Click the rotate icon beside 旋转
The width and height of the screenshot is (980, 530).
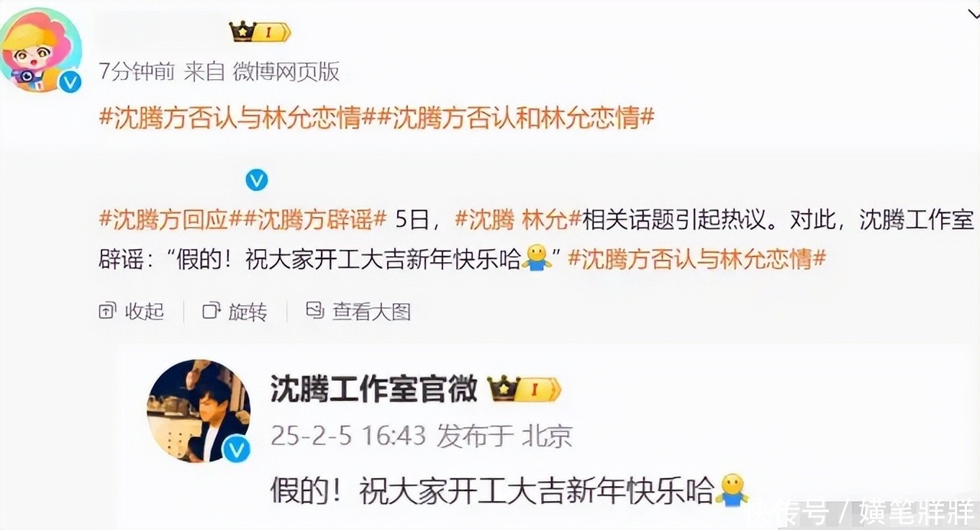point(211,311)
